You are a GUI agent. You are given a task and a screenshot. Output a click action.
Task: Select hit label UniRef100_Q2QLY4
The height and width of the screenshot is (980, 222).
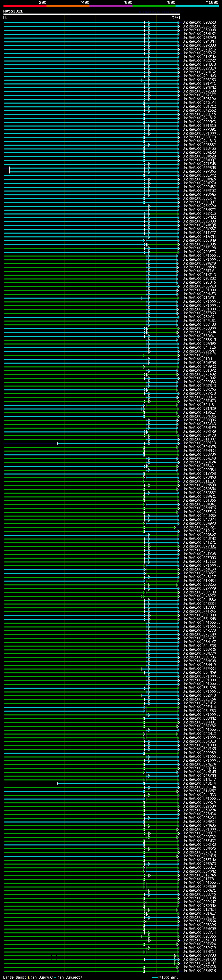(x=199, y=103)
